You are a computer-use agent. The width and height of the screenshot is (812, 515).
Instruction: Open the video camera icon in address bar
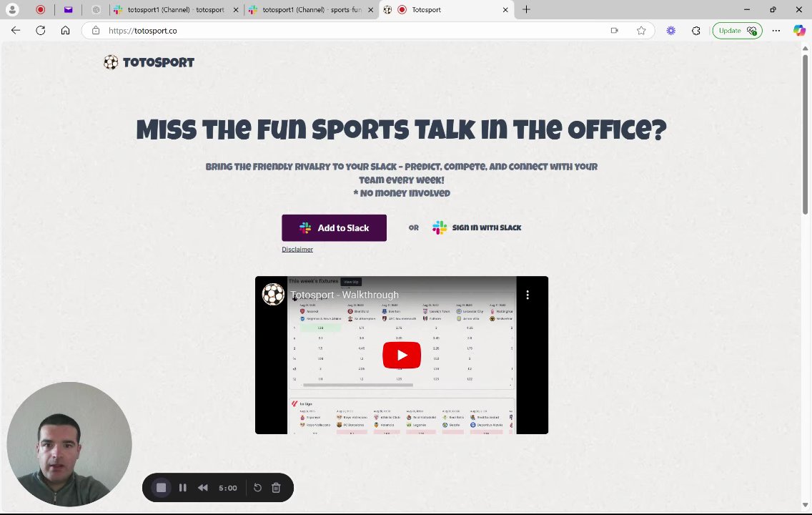pos(614,31)
